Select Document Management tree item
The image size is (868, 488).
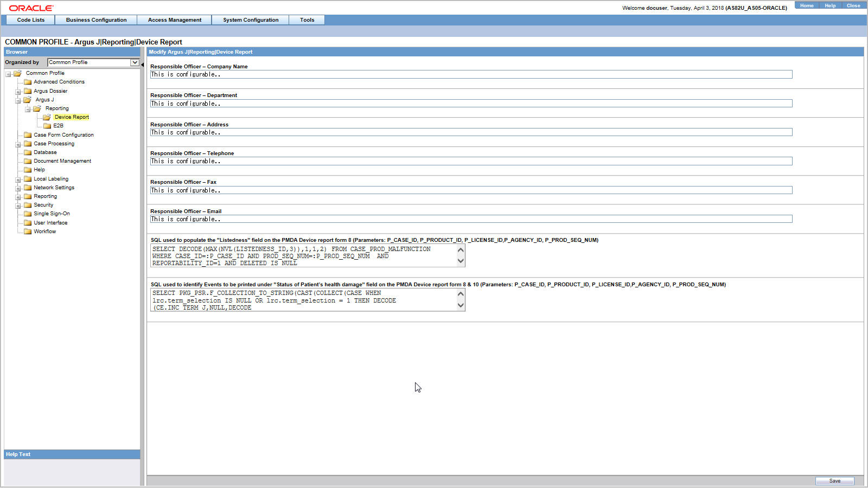click(62, 161)
